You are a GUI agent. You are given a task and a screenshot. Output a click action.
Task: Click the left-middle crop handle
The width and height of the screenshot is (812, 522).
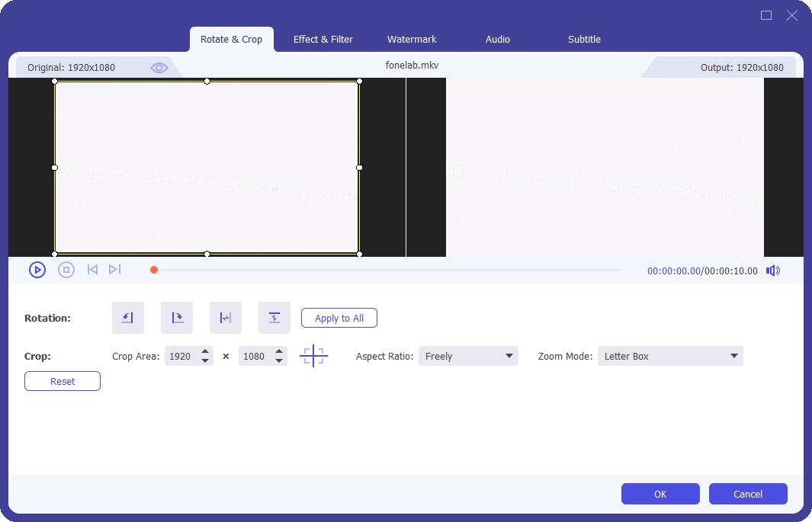55,168
